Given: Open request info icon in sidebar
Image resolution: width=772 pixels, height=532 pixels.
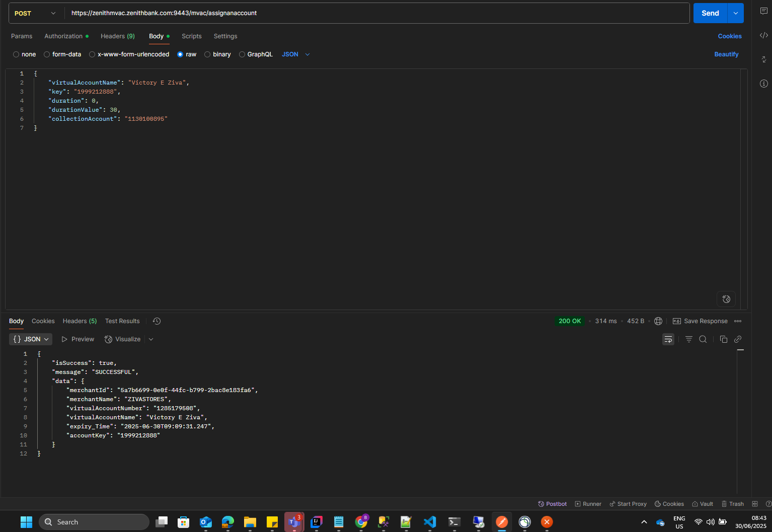Looking at the screenshot, I should [x=763, y=84].
